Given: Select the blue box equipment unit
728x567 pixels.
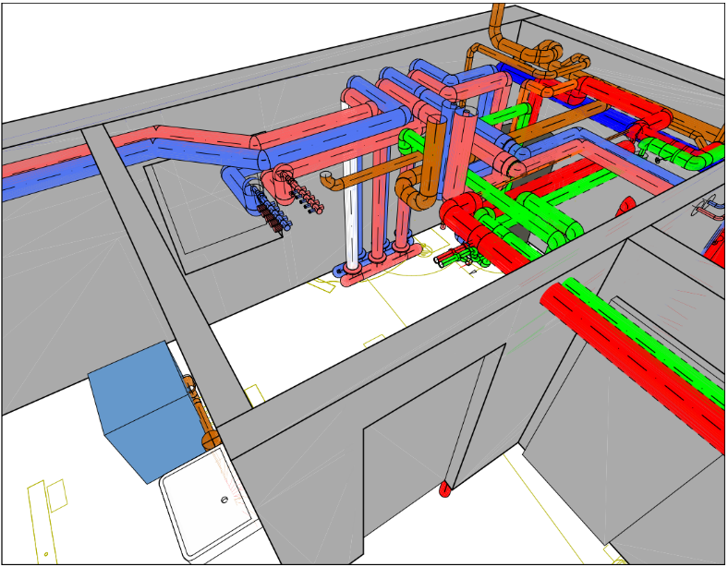Looking at the screenshot, I should pyautogui.click(x=146, y=413).
